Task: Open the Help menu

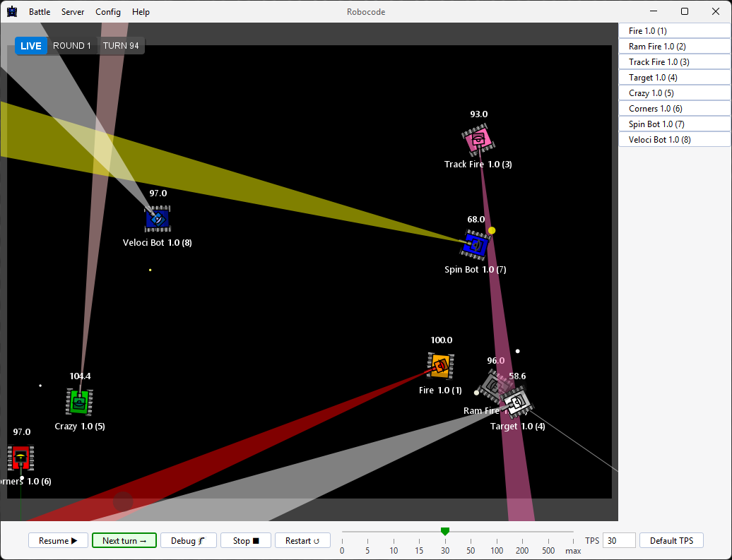Action: [x=141, y=12]
